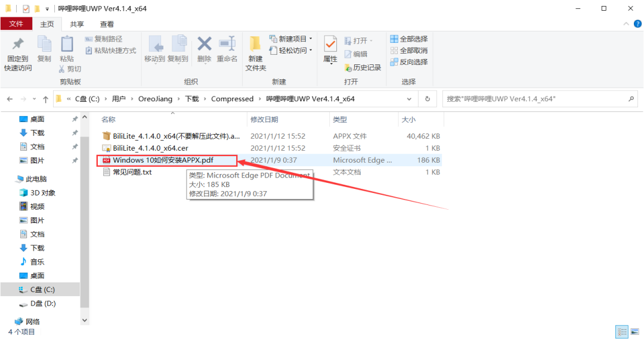Click Cut (剪切) scissors button
This screenshot has height=339, width=644.
[69, 69]
